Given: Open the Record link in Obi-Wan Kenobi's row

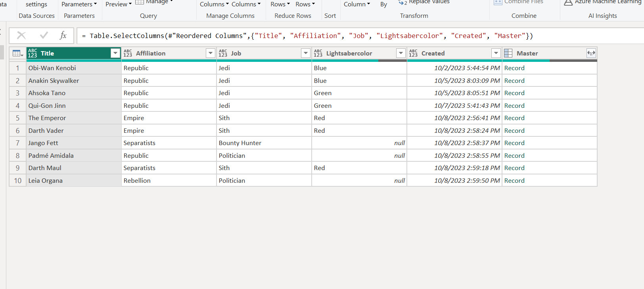Looking at the screenshot, I should (x=514, y=68).
